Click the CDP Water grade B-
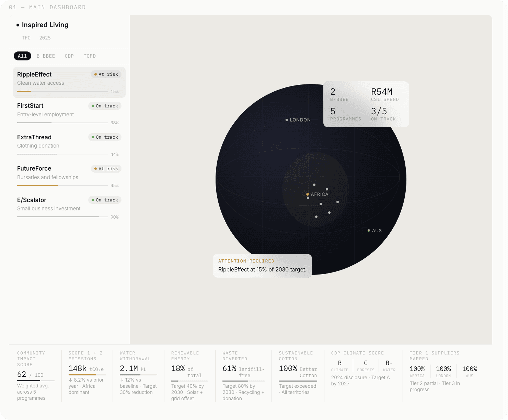508x420 pixels. tap(389, 363)
